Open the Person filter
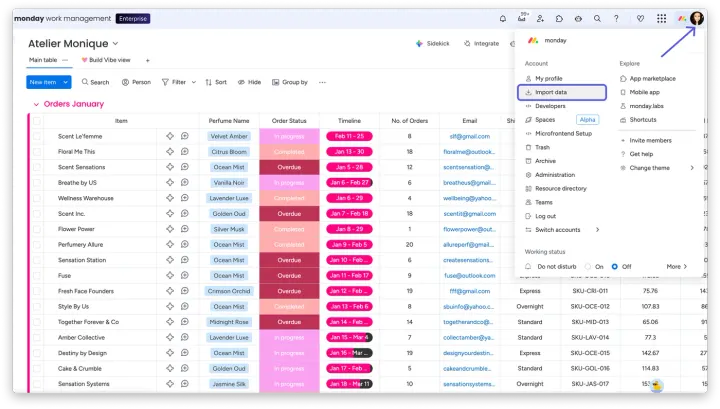Screen dimensions: 720x409 pyautogui.click(x=136, y=82)
